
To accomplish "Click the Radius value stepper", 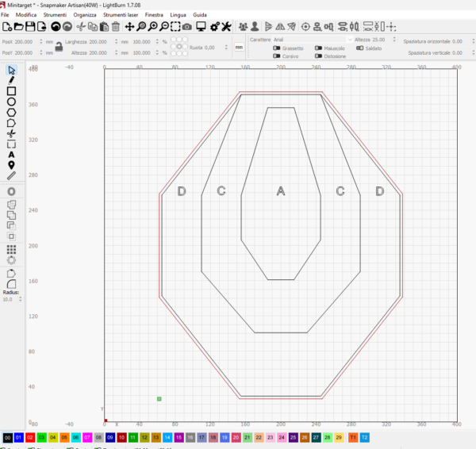I will click(x=21, y=299).
